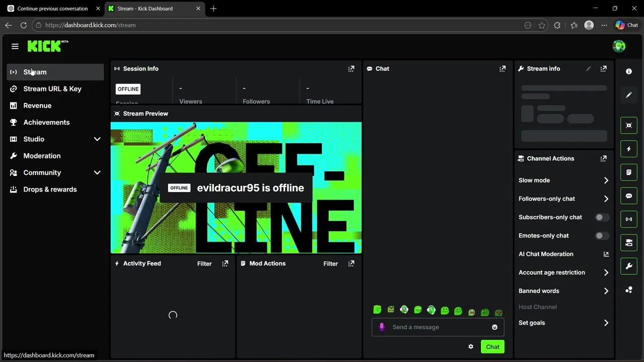Select Stream in the sidebar
Viewport: 644px width, 362px height.
tap(55, 72)
